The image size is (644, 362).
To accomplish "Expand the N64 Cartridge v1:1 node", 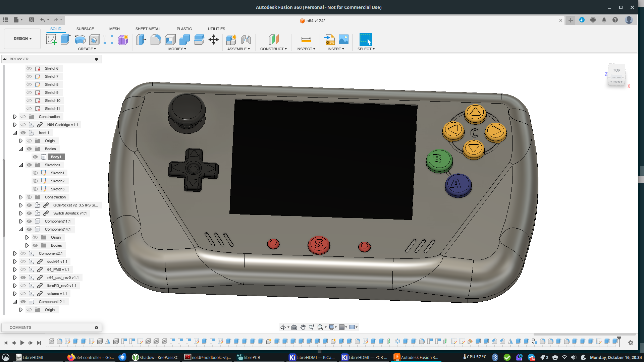I will click(15, 125).
